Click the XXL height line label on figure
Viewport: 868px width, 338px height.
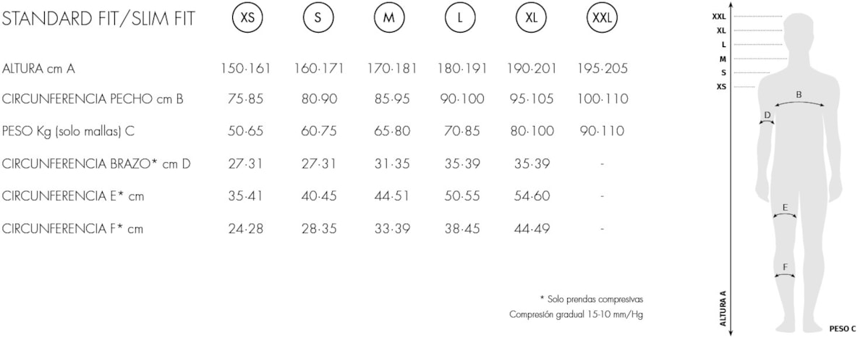point(719,16)
